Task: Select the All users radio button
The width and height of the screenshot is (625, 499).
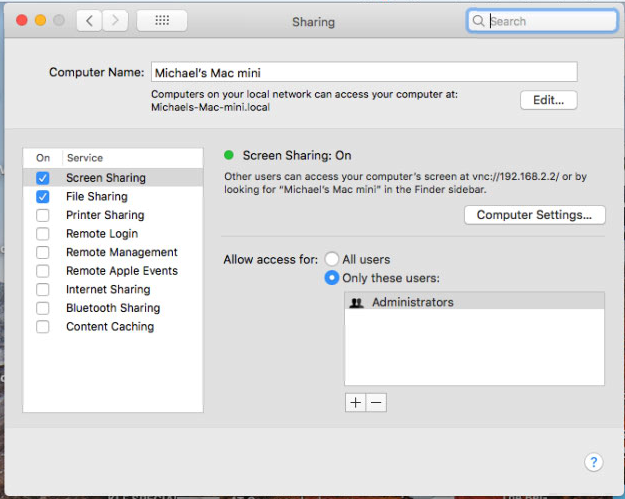Action: click(332, 259)
